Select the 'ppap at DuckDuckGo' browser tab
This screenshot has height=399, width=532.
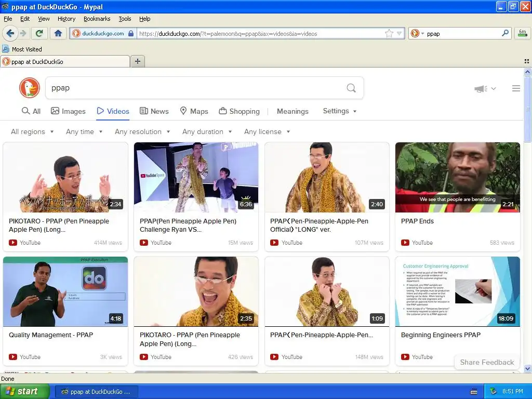(64, 62)
